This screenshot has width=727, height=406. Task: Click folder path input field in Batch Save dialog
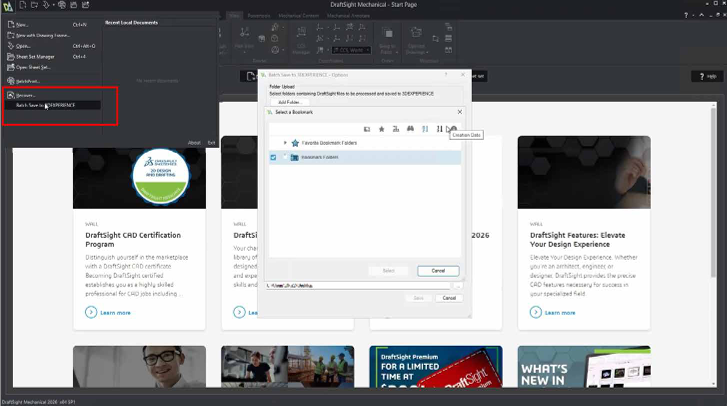point(358,285)
